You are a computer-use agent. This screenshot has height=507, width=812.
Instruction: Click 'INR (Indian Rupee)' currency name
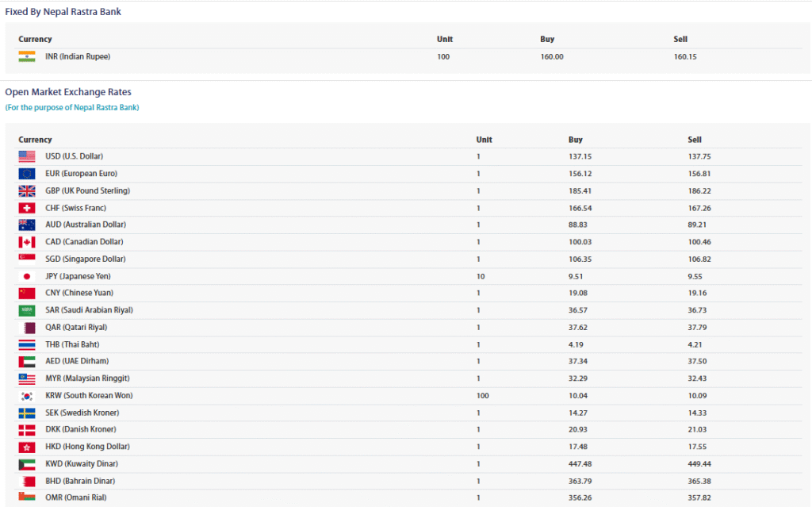click(78, 56)
